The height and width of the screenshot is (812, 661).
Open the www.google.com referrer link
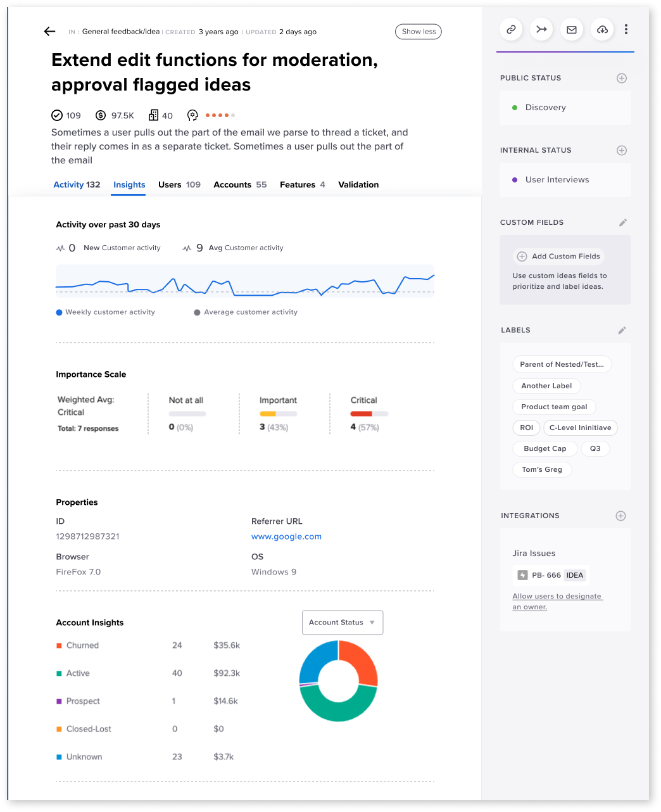[x=286, y=536]
